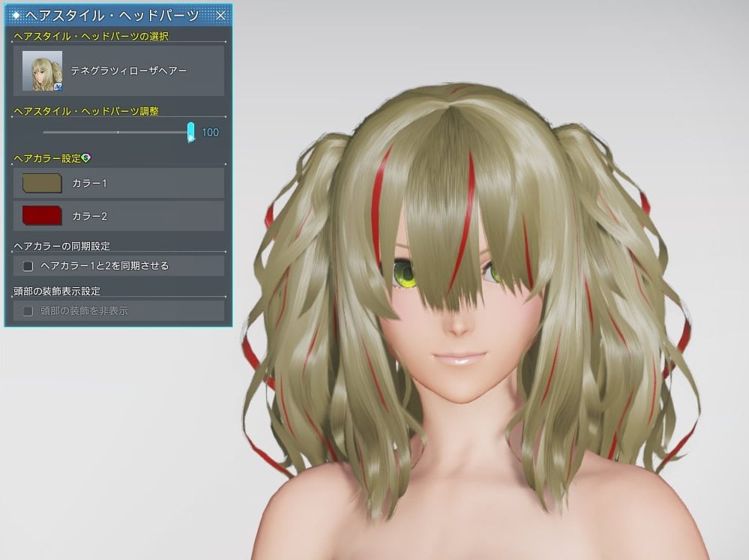Image resolution: width=749 pixels, height=560 pixels.
Task: Click the カラー2 red color swatch
Action: tap(42, 216)
